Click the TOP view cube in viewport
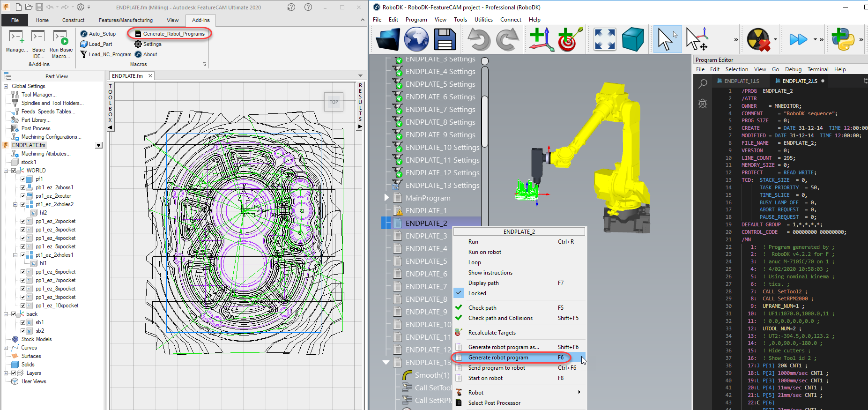 tap(334, 102)
